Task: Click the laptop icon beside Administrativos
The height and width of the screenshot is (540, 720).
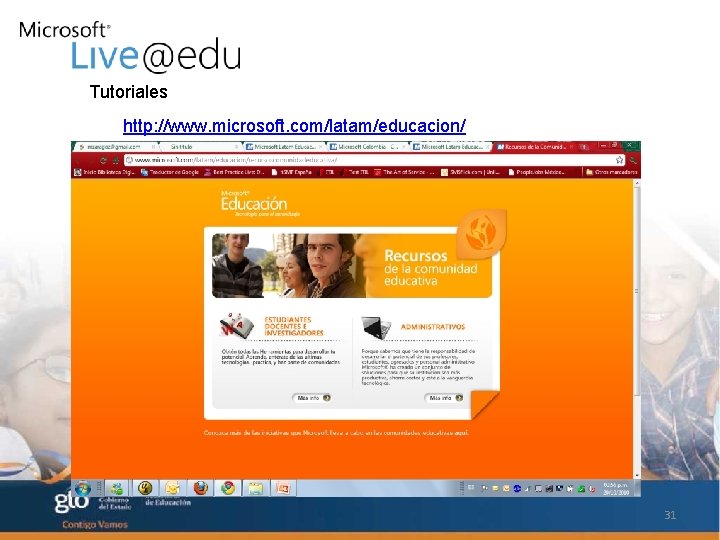Action: coord(377,327)
